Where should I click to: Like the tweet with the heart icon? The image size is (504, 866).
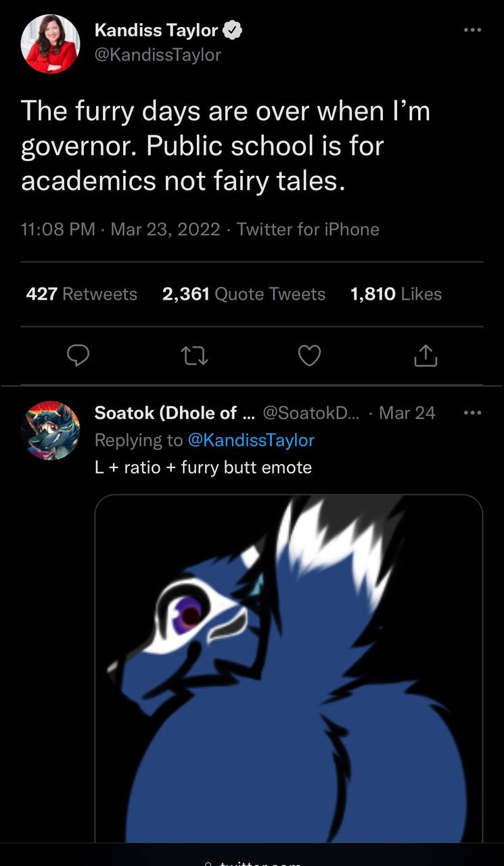point(309,355)
